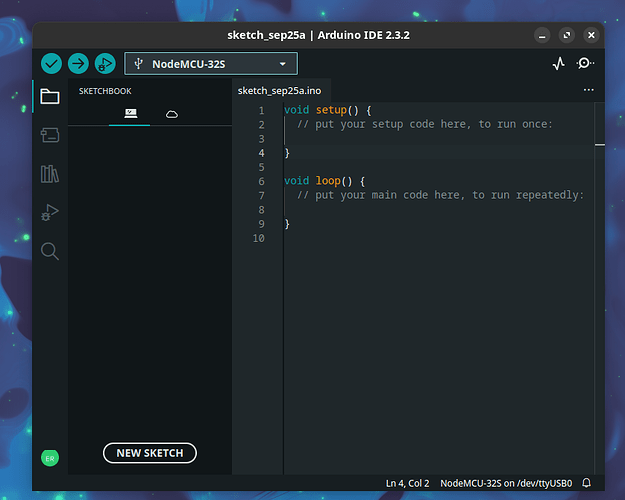Click the 'put your setup code here' comment
The height and width of the screenshot is (500, 625).
pyautogui.click(x=425, y=124)
